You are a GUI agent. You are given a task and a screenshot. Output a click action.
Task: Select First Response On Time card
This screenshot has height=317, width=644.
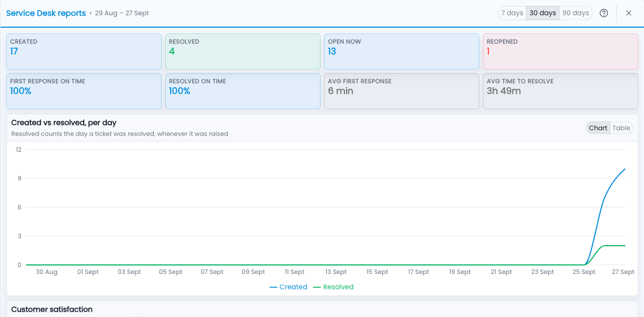[x=84, y=91]
